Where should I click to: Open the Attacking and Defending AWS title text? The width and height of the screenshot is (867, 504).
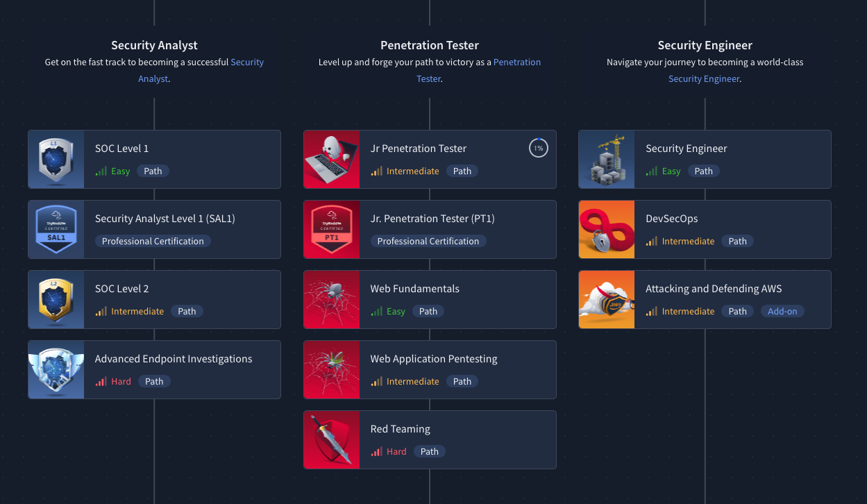[714, 289]
